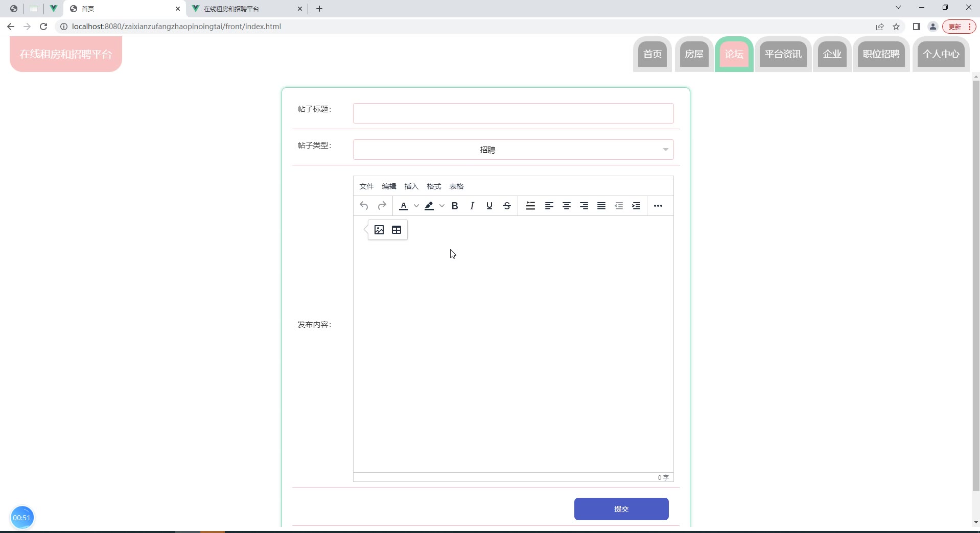
Task: Click the undo icon in editor toolbar
Action: 364,206
